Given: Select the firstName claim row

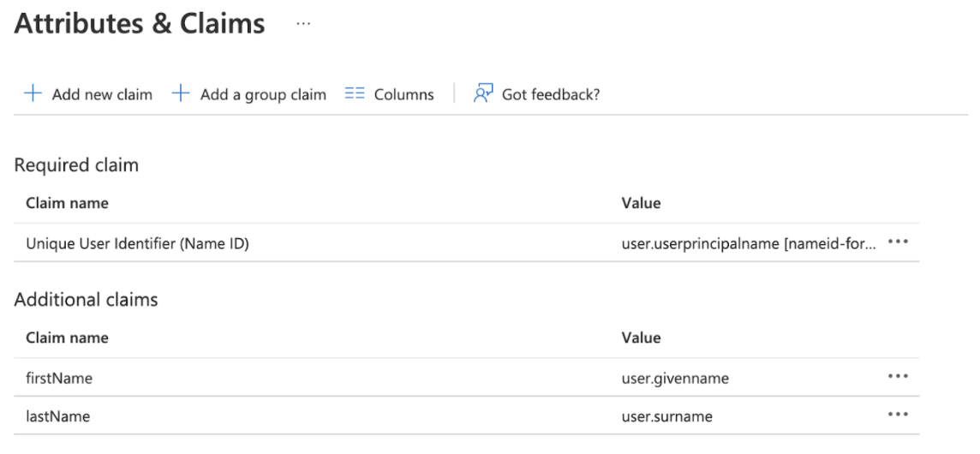Looking at the screenshot, I should click(59, 378).
